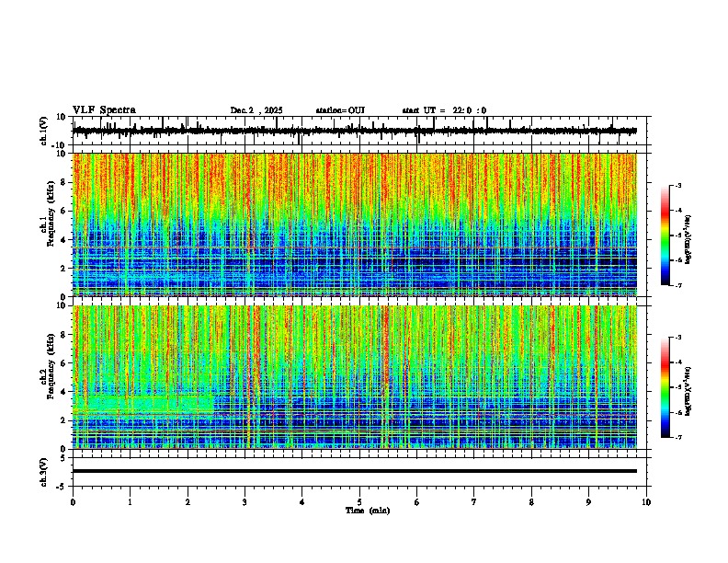Screen dimensions: 728x563
Task: Click the ch.1 colorbar log(PSD) unit label
Action: click(x=688, y=239)
